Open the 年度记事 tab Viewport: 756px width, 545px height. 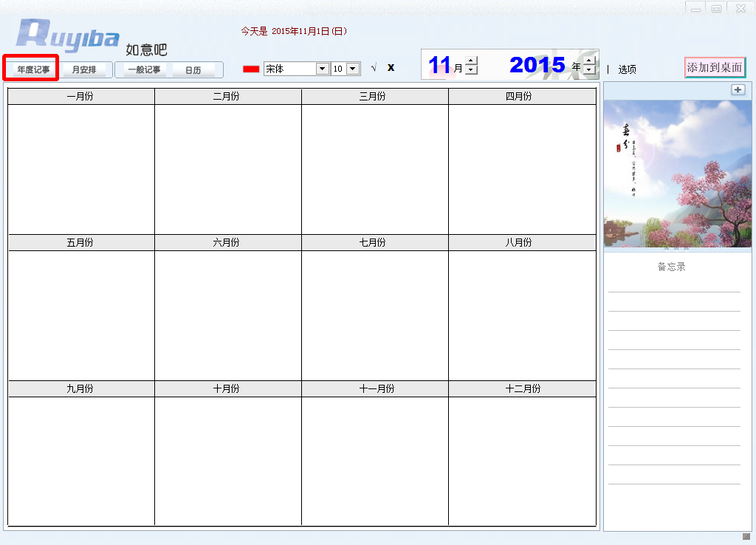tap(32, 69)
